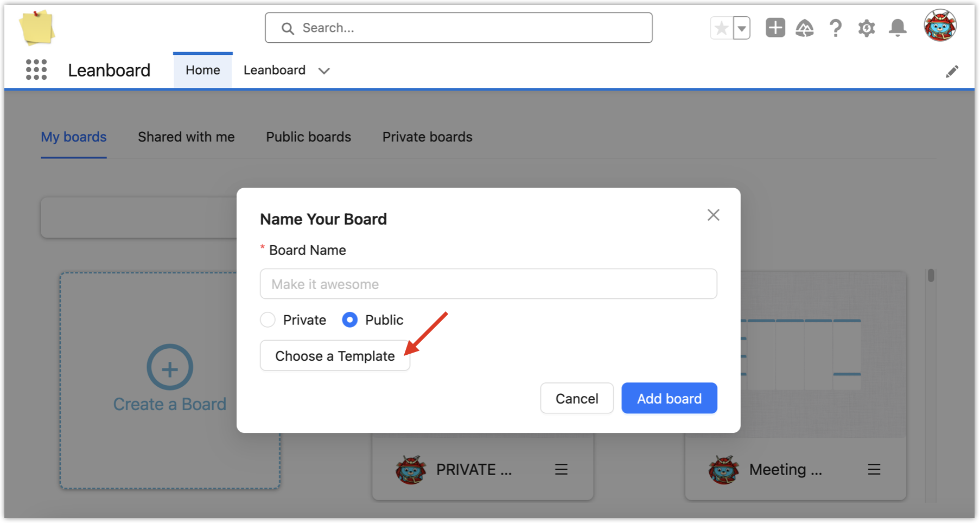Viewport: 980px width, 524px height.
Task: Click the Add board button
Action: pos(669,399)
